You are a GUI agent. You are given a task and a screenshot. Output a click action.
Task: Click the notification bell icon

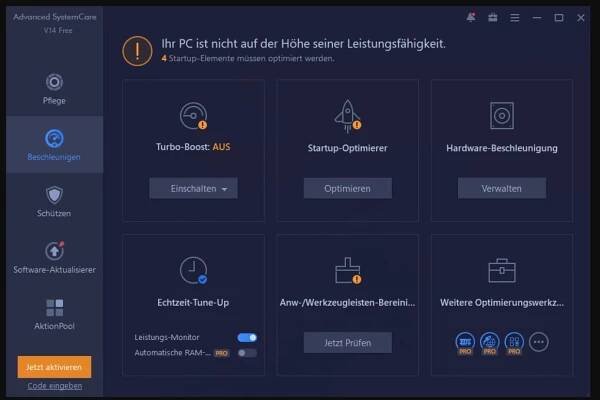click(x=471, y=17)
